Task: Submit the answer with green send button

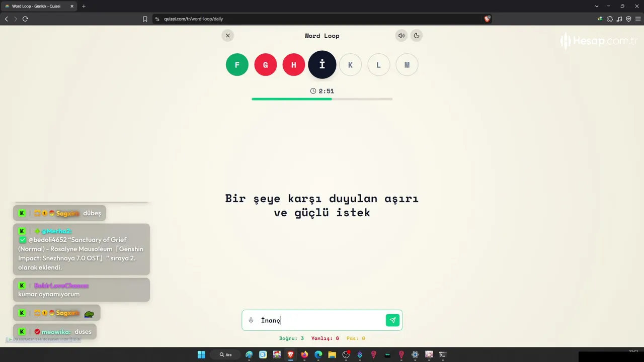Action: pyautogui.click(x=392, y=320)
